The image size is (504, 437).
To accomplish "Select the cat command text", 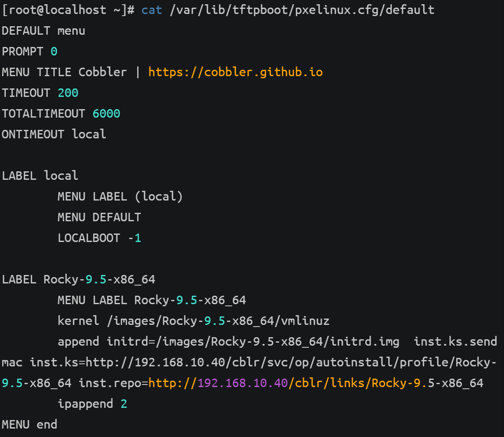I will click(151, 9).
